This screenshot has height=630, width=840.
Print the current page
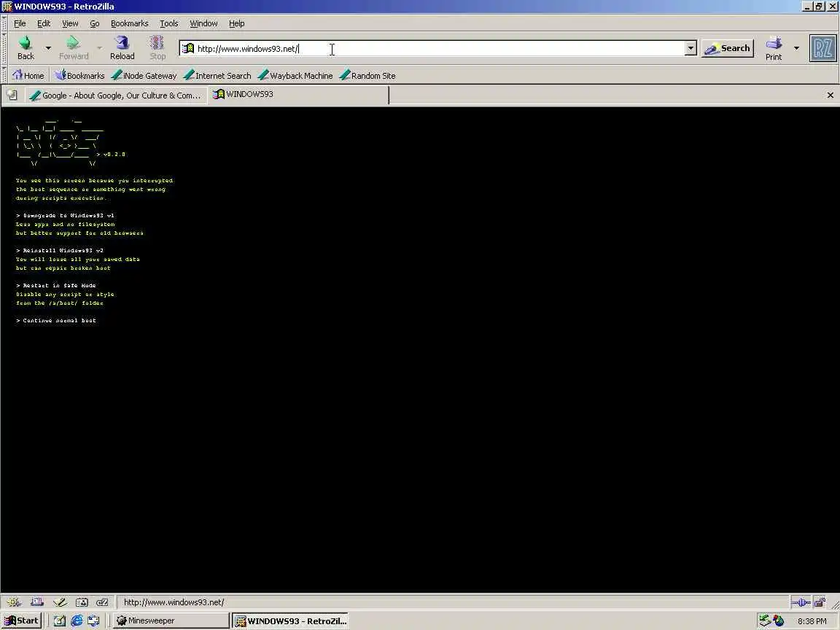pos(774,47)
